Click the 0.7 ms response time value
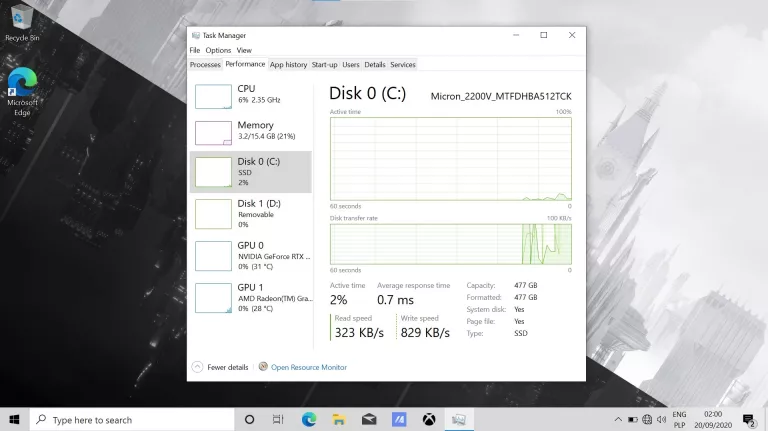The height and width of the screenshot is (431, 768). 395,300
